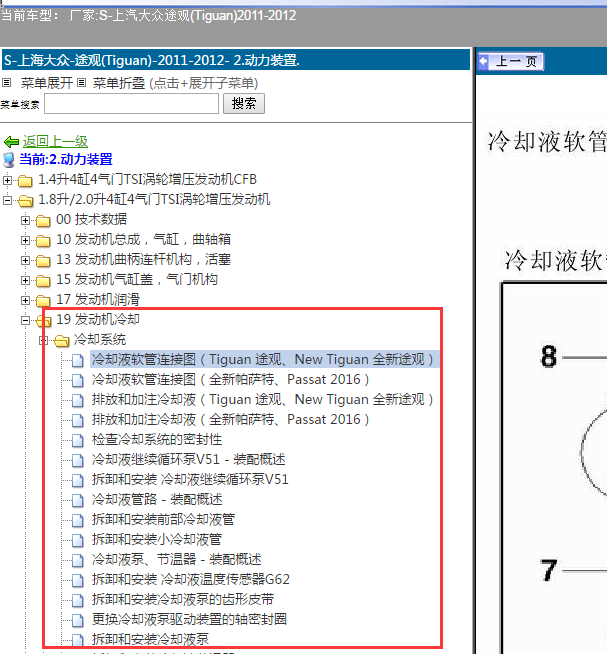Click folder icon of 10 发动机总成
607x654 pixels.
click(x=43, y=240)
